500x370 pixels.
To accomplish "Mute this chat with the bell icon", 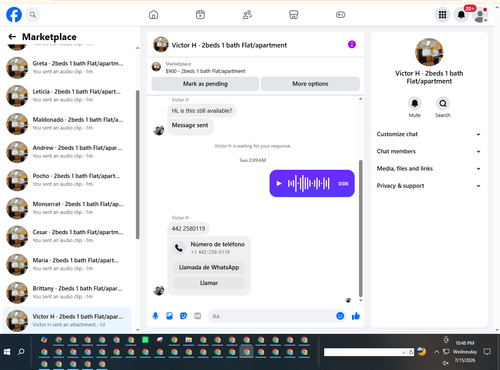I will [x=415, y=103].
